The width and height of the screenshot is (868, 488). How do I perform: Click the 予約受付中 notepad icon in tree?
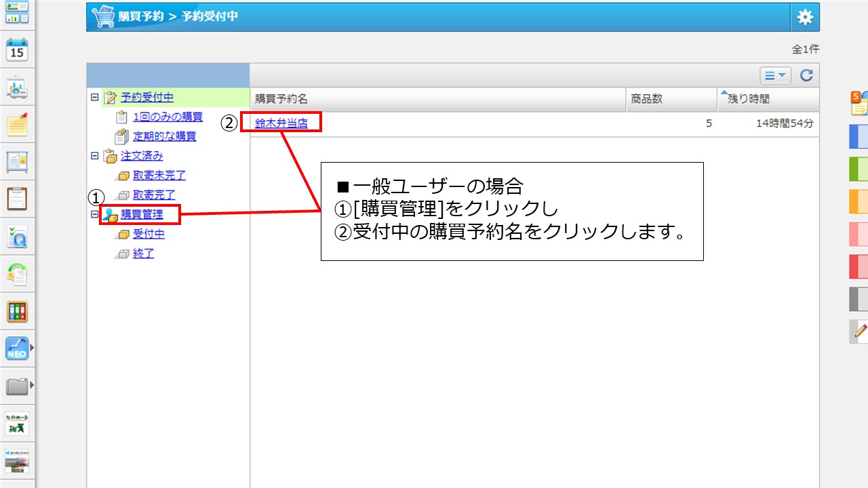coord(110,98)
